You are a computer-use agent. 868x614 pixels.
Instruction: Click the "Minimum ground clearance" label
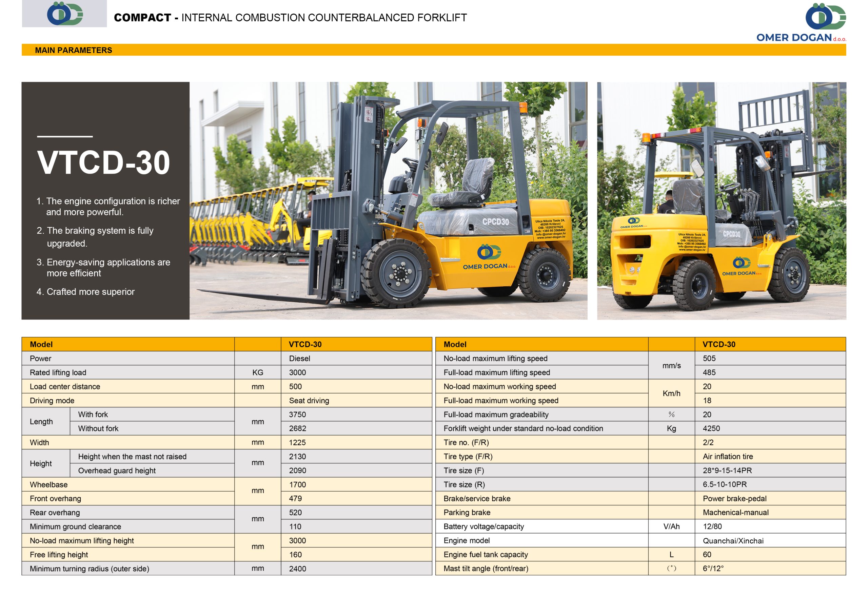click(x=76, y=526)
